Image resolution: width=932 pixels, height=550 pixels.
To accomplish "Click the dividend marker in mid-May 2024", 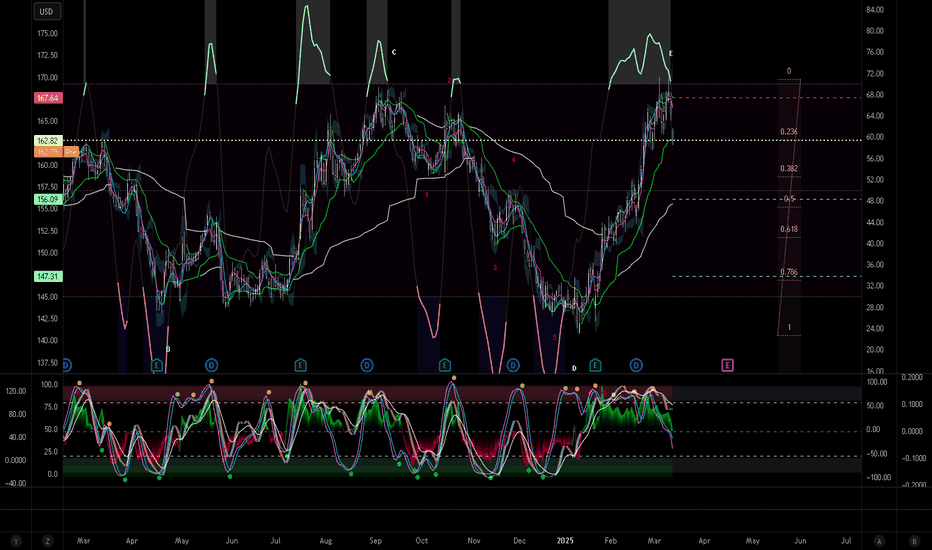I will (x=212, y=365).
